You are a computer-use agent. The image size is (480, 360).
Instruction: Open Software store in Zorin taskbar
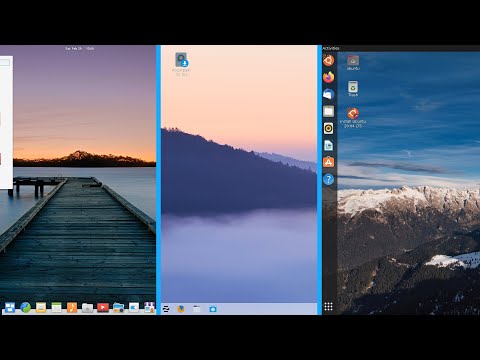[213, 309]
